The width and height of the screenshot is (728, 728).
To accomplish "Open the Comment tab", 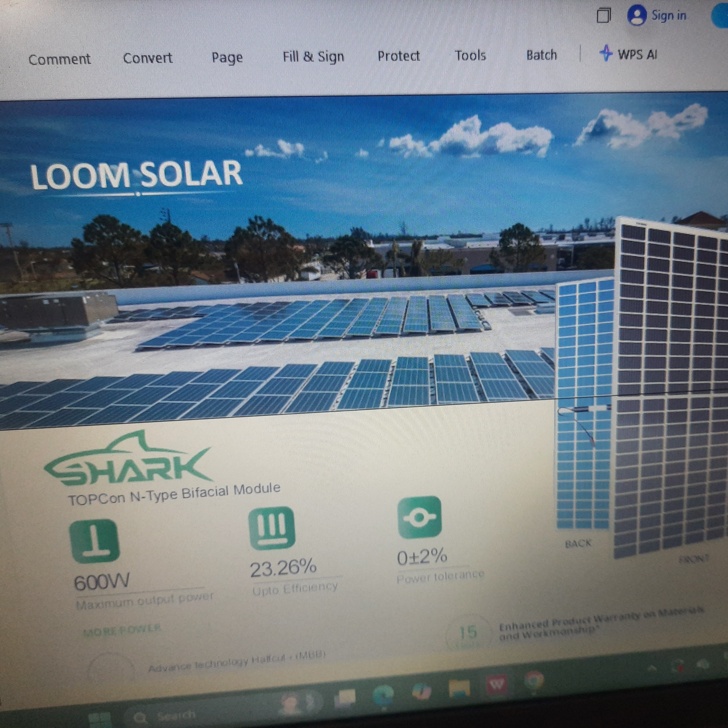I will click(x=59, y=59).
